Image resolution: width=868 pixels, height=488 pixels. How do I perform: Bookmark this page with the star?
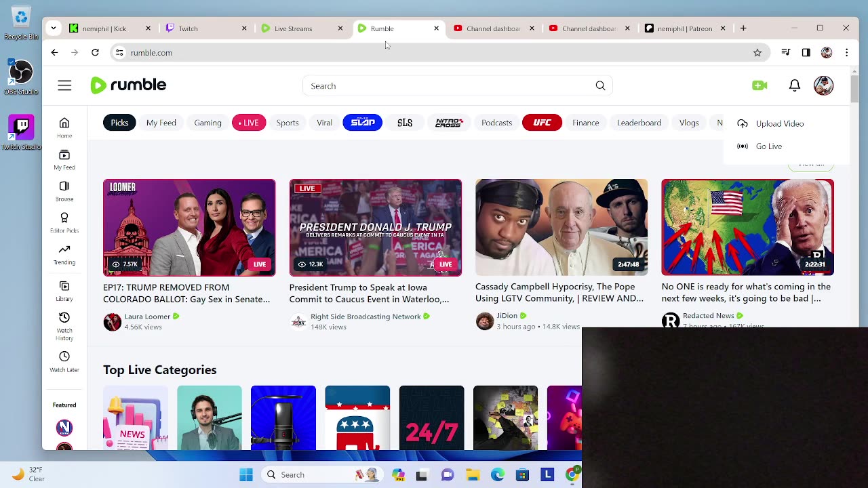coord(757,52)
